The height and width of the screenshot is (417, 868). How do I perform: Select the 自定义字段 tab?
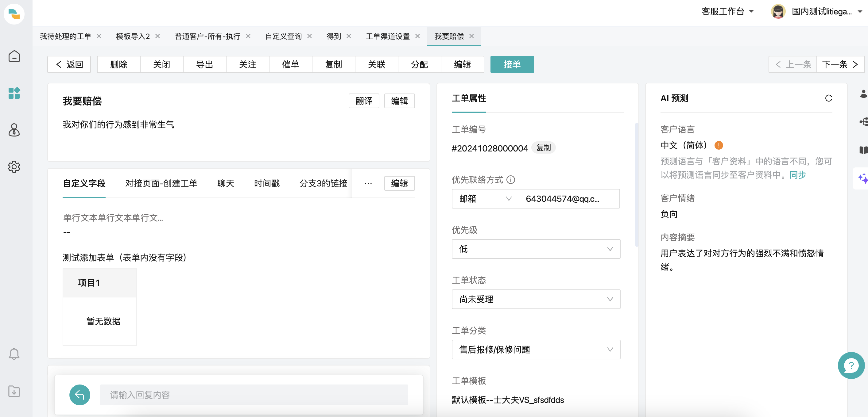click(84, 183)
